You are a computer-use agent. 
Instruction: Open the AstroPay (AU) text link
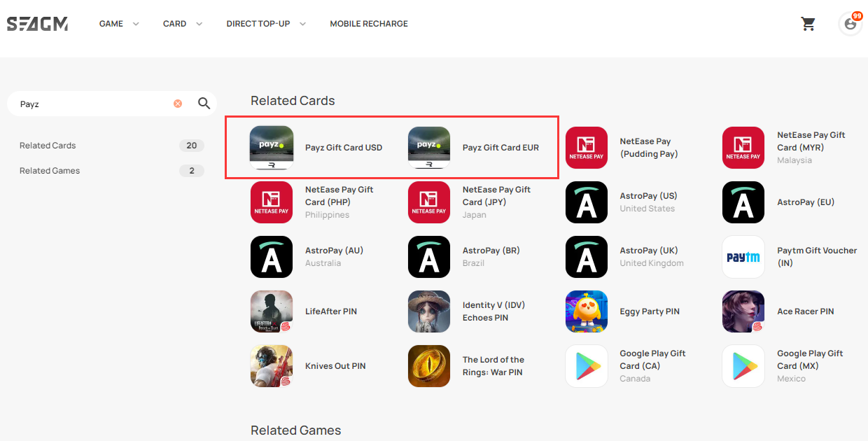(x=334, y=251)
